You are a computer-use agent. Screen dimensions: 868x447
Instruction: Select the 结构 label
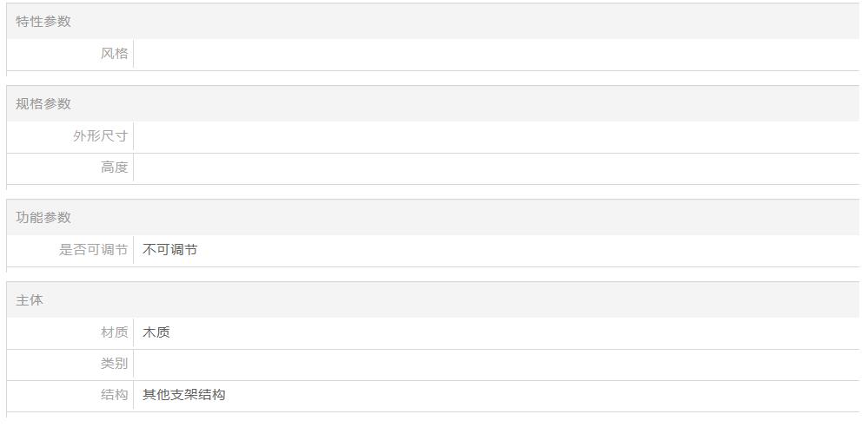click(x=114, y=395)
